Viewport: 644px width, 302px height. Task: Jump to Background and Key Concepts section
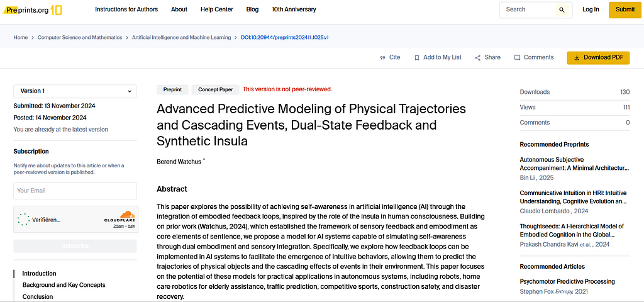pyautogui.click(x=64, y=285)
